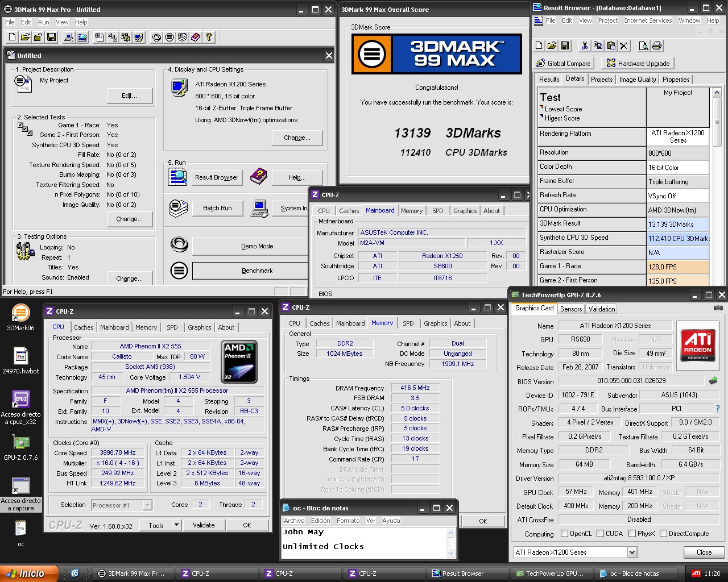Click Internet Explorer quick launch icon
The width and height of the screenshot is (728, 582).
tap(75, 573)
